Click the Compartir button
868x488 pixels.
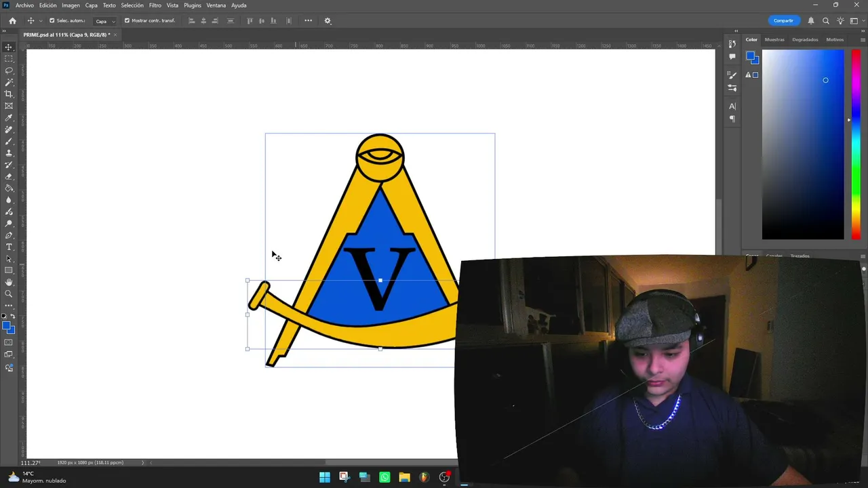click(783, 20)
